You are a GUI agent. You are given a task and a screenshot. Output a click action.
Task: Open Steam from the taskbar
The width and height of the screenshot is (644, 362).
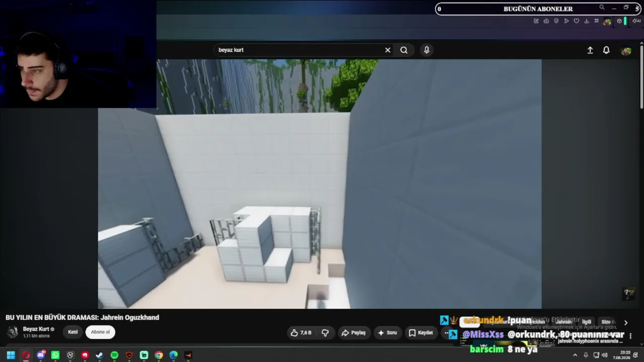[x=100, y=355]
